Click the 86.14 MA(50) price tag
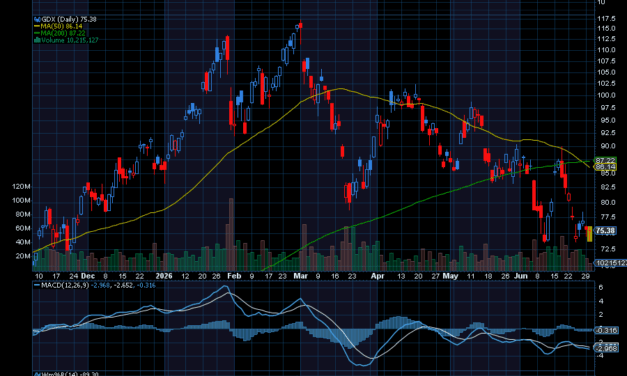Viewport: 627px width, 376px height. (605, 167)
